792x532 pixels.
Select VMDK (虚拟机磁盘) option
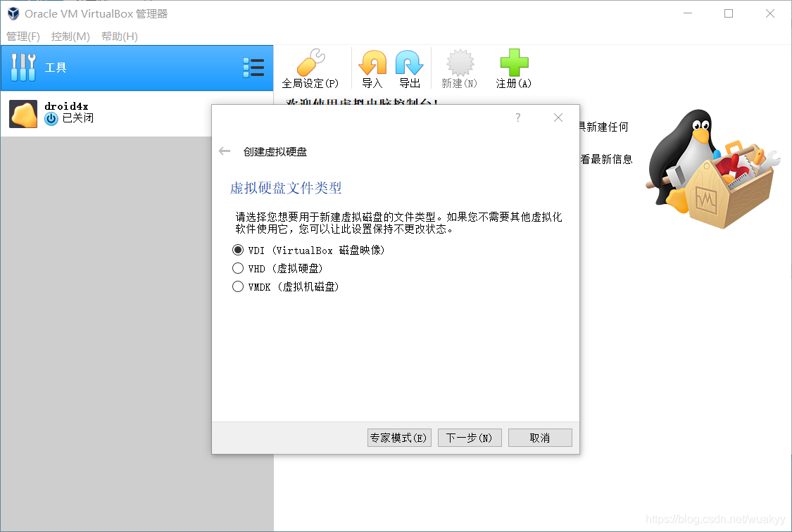(285, 286)
